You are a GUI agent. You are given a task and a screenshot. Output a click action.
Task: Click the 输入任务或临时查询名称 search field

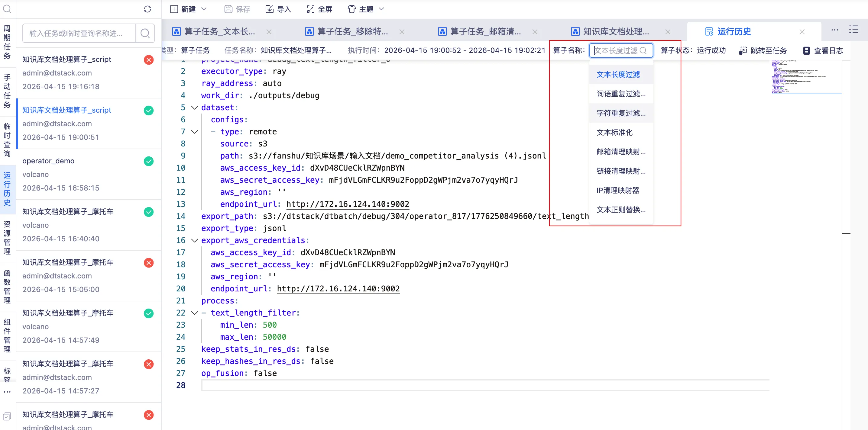click(x=79, y=33)
